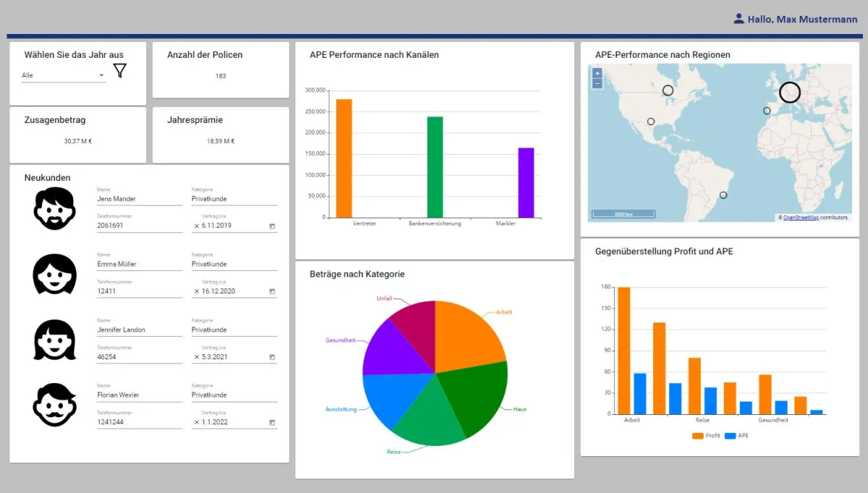Open the year selection dropdown
This screenshot has height=493, width=868.
(x=63, y=75)
